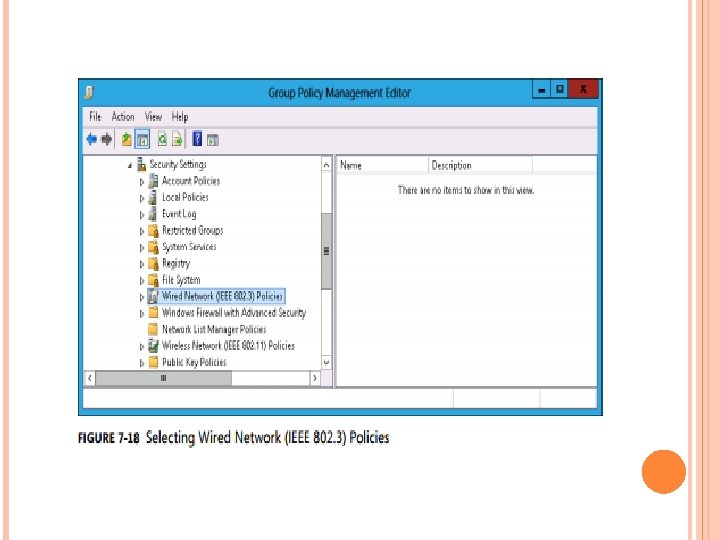Click the Restricted Groups folder icon
720x540 pixels.
[153, 231]
